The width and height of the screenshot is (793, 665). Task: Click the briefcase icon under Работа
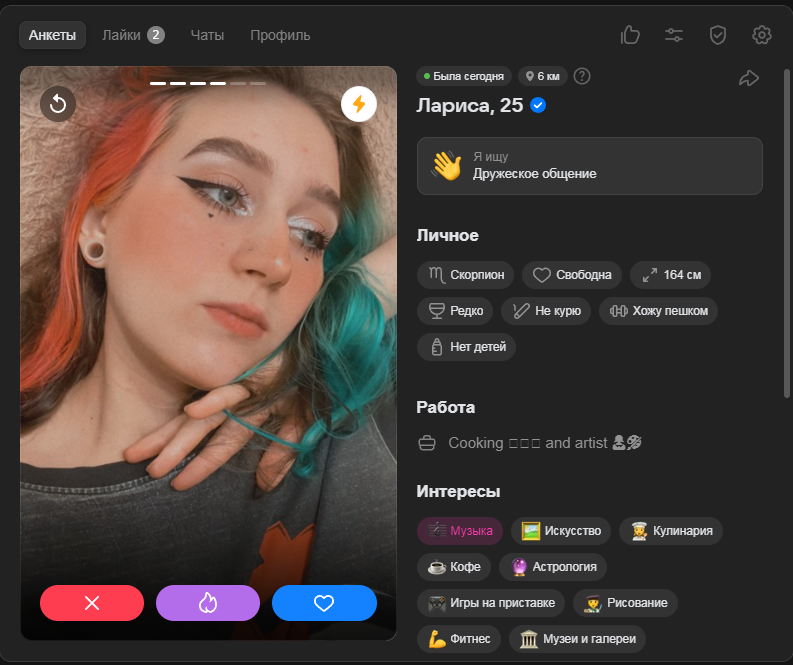[427, 443]
